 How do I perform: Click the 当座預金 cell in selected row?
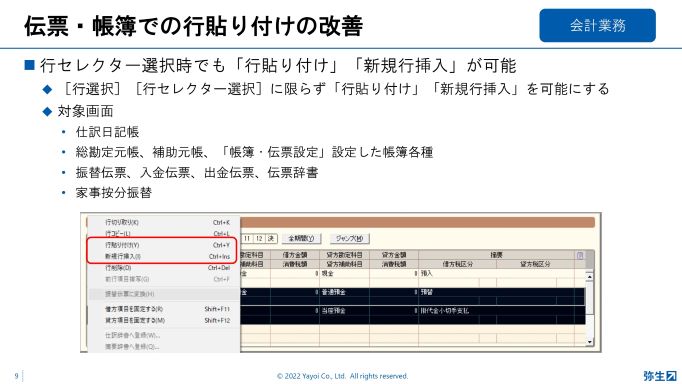[x=344, y=311]
